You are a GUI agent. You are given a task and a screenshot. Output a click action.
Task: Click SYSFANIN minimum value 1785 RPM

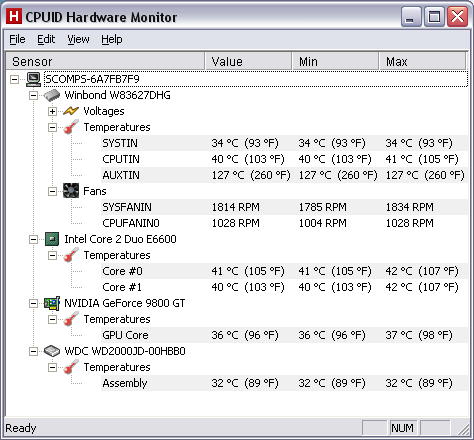click(323, 207)
